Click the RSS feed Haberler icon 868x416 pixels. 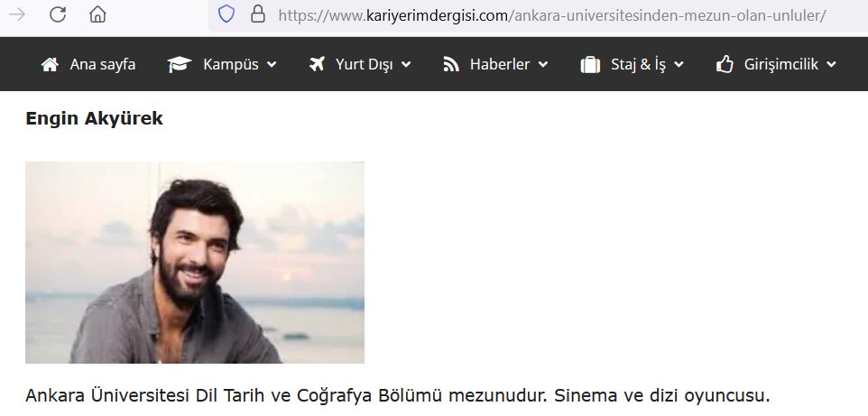(451, 65)
